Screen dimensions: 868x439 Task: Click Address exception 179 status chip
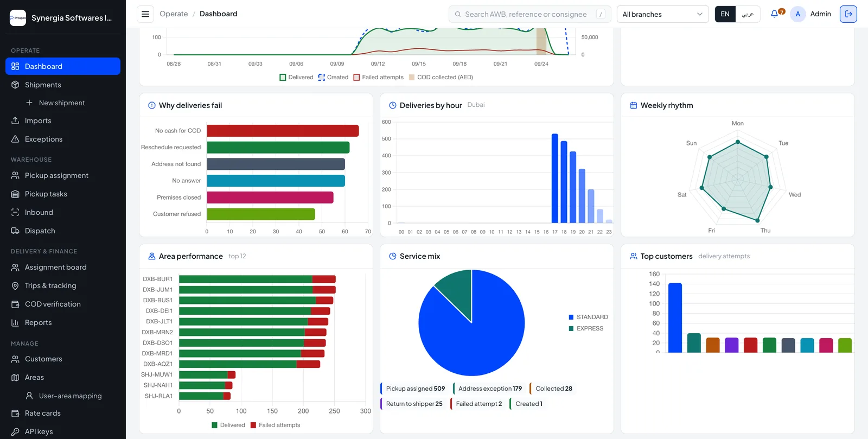489,389
